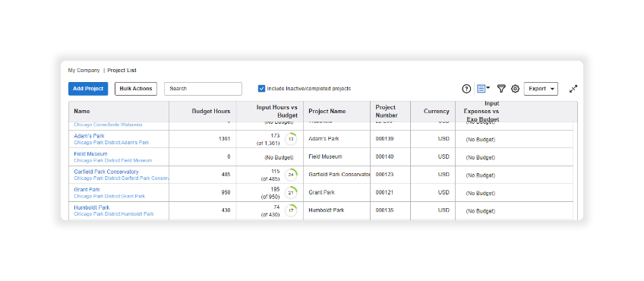
Task: Click the 21 percent progress ring
Action: click(x=291, y=192)
